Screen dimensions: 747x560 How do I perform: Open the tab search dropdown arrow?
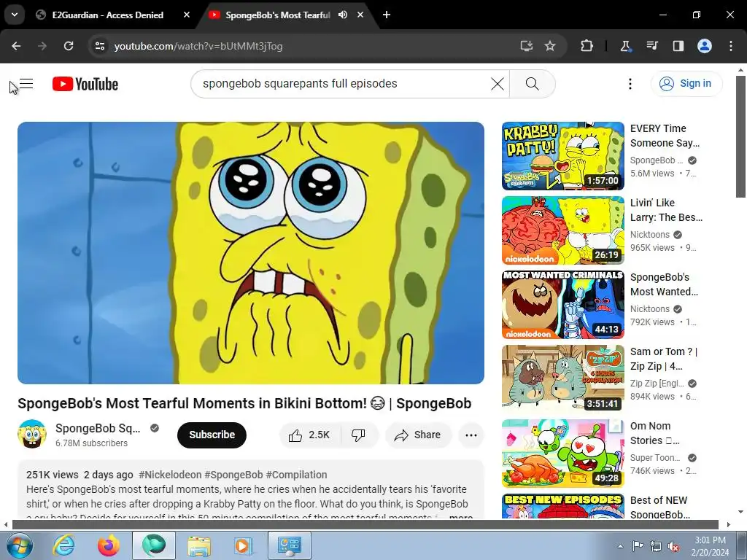15,15
